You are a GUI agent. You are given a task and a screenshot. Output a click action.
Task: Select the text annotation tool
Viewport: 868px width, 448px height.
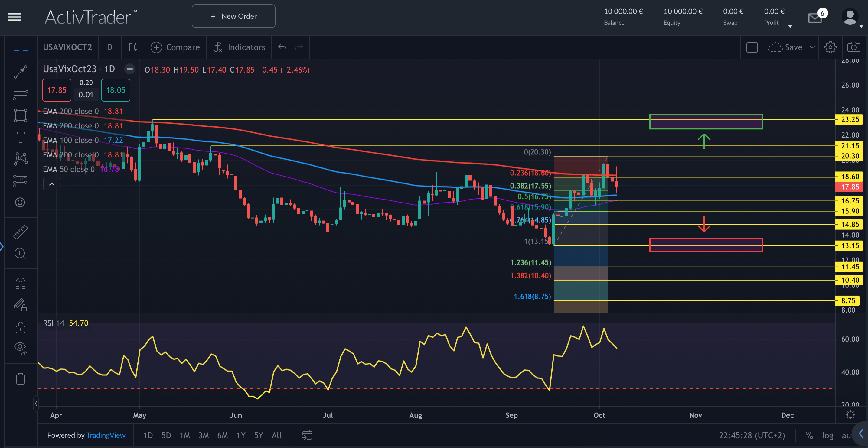(x=20, y=137)
